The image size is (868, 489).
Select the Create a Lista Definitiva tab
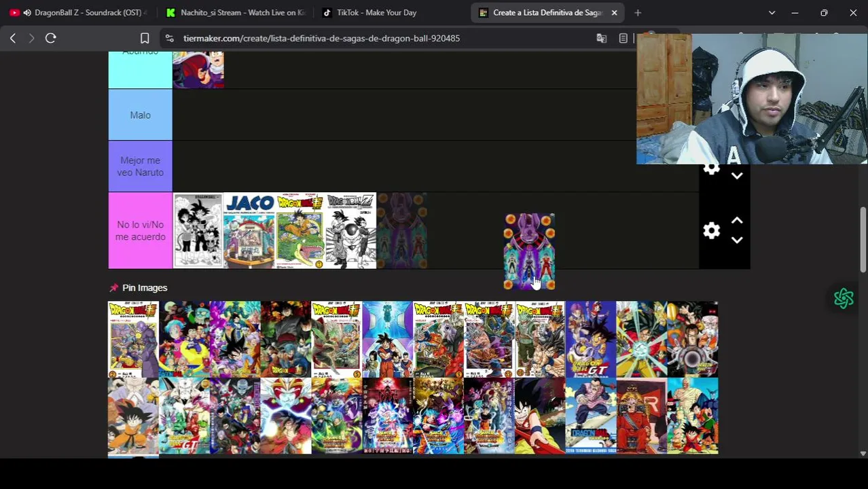547,13
